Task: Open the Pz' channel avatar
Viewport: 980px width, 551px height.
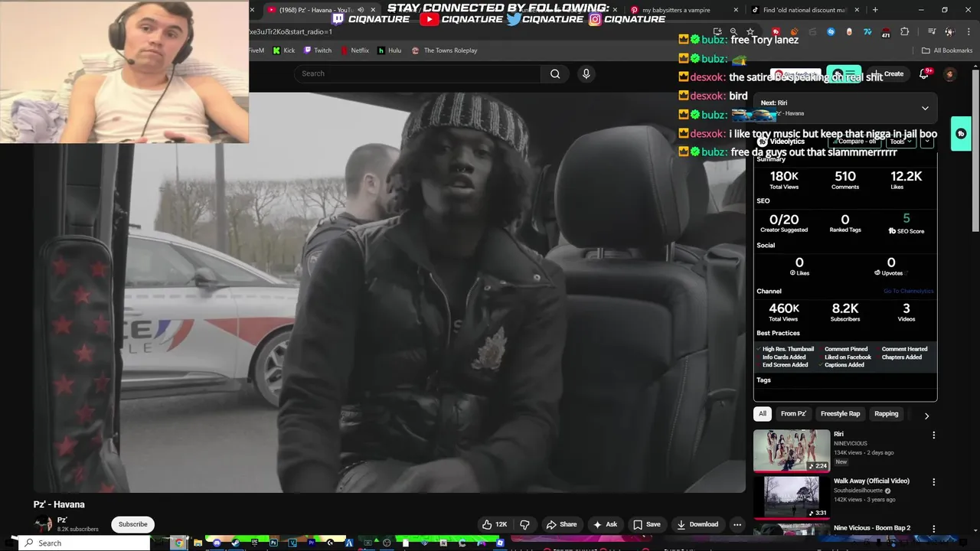Action: [43, 524]
